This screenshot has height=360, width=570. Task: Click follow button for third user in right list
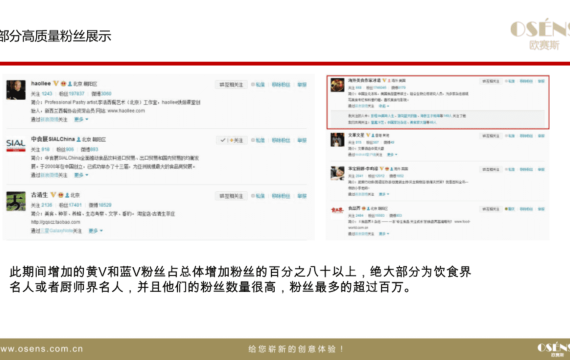point(490,169)
